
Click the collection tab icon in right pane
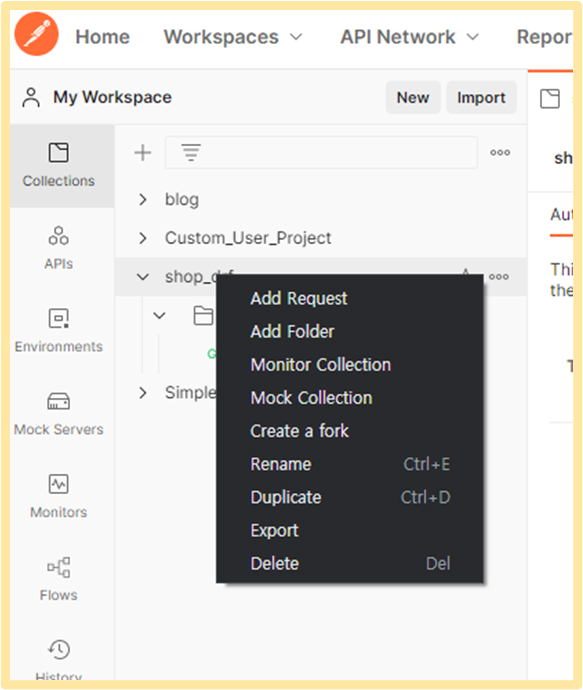pyautogui.click(x=550, y=98)
